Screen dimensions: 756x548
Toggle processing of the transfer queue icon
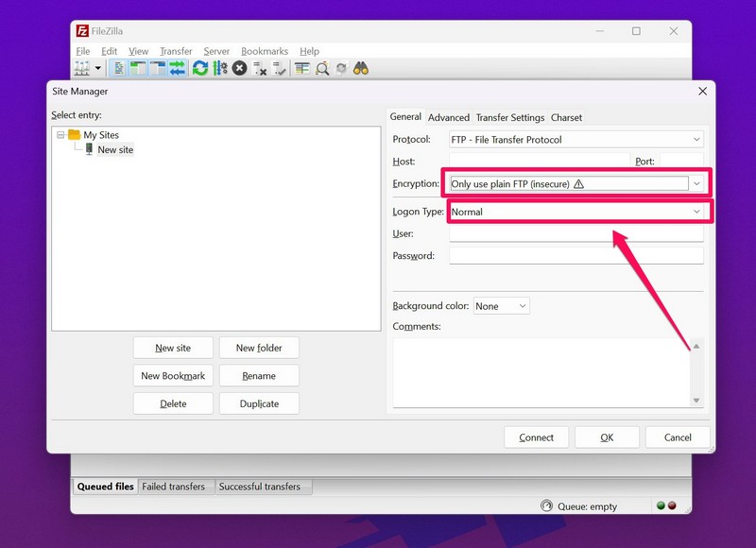click(220, 68)
